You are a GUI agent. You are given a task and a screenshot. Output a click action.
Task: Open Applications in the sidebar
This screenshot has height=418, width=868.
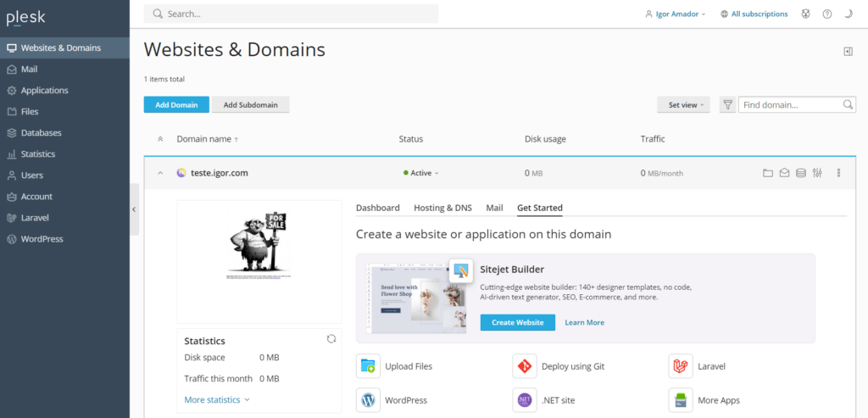coord(64,90)
